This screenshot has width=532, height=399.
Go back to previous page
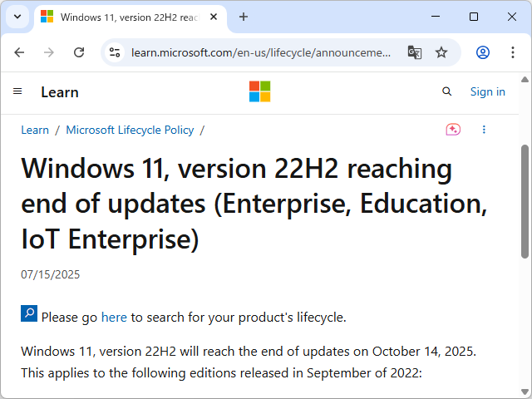(19, 52)
